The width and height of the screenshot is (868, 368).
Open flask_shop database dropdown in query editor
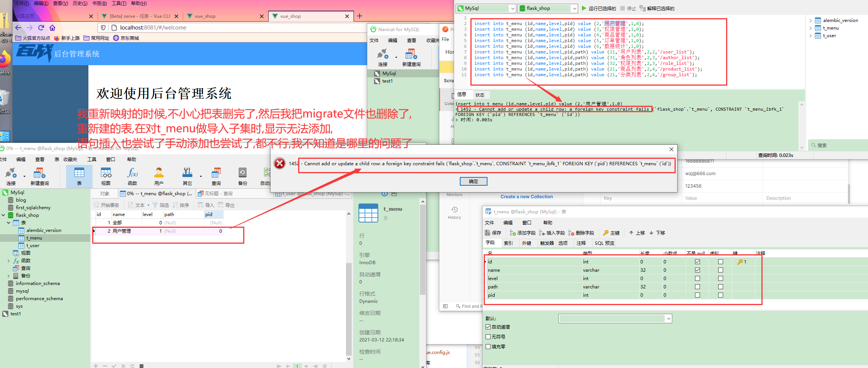(574, 8)
